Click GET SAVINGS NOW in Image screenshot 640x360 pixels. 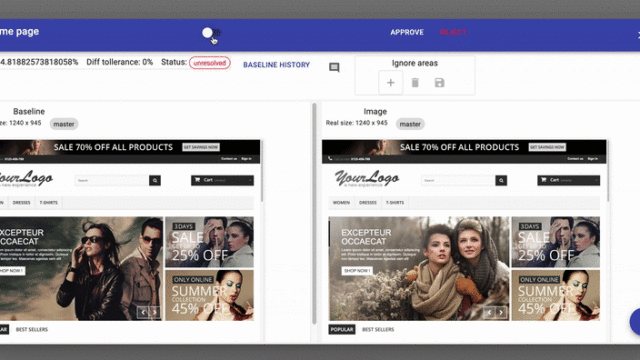547,147
